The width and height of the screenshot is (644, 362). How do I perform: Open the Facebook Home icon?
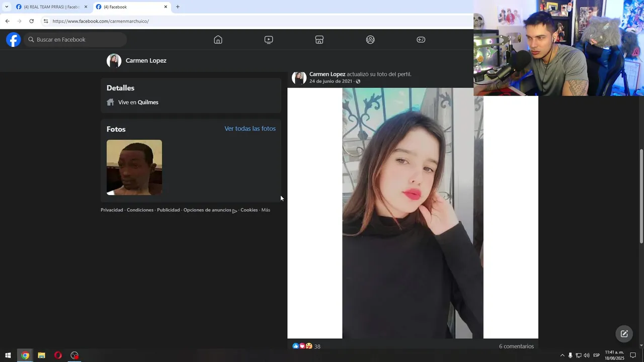(x=218, y=40)
